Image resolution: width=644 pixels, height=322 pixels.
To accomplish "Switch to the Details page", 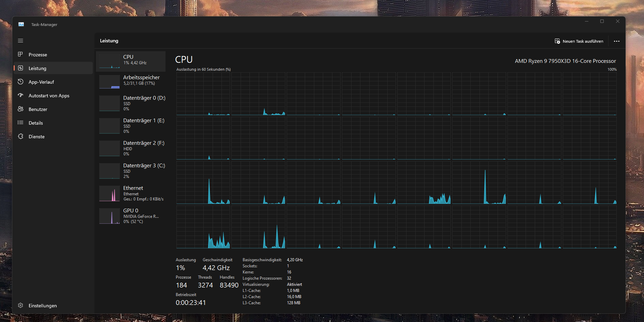I will [x=53, y=123].
